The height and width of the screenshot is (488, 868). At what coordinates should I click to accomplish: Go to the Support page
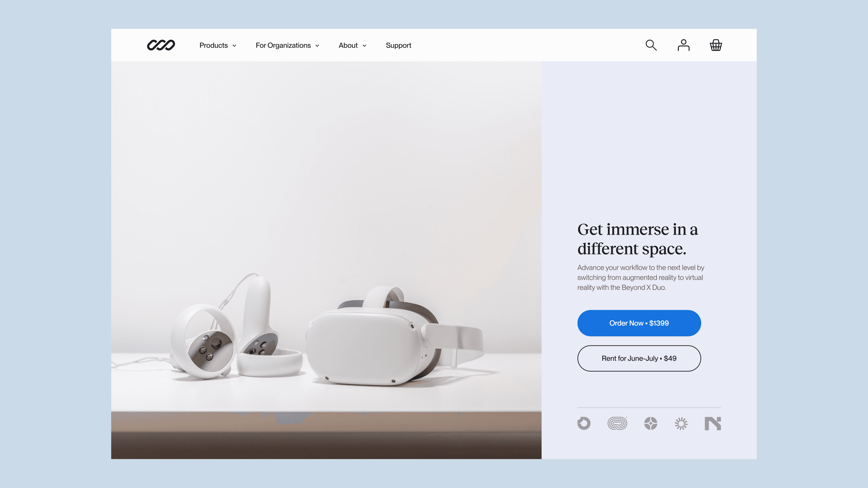398,45
